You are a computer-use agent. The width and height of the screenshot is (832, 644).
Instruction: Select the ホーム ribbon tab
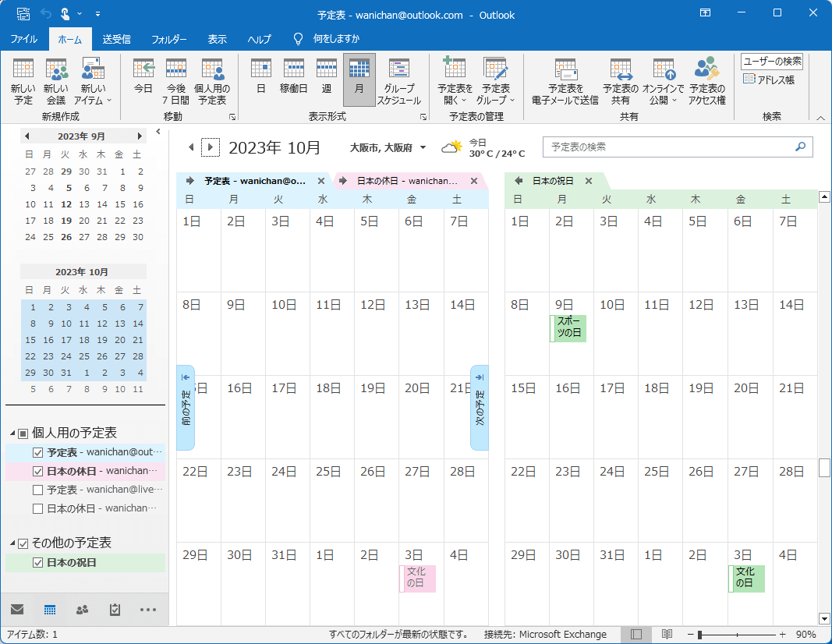(x=70, y=39)
